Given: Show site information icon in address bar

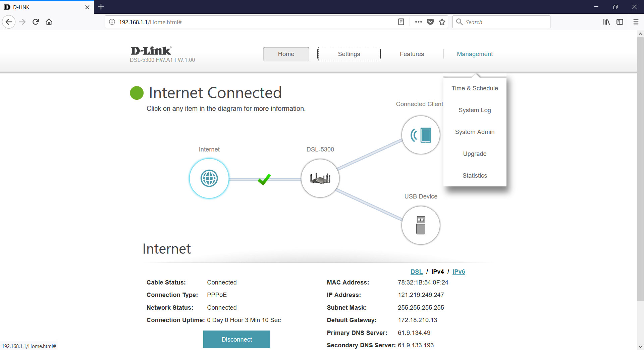Looking at the screenshot, I should pos(112,22).
